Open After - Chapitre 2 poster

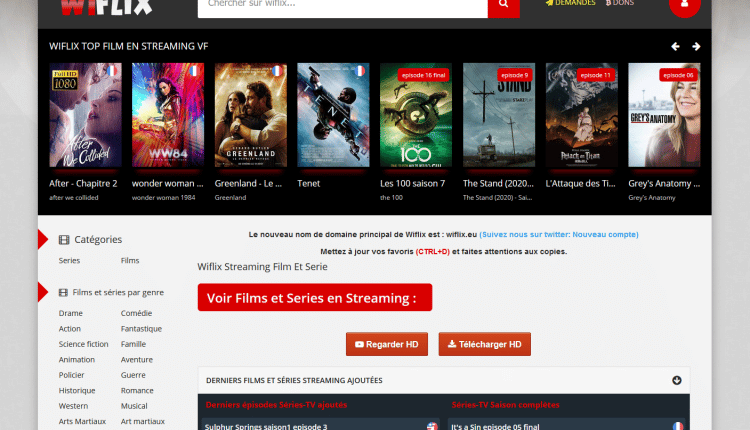coord(85,115)
